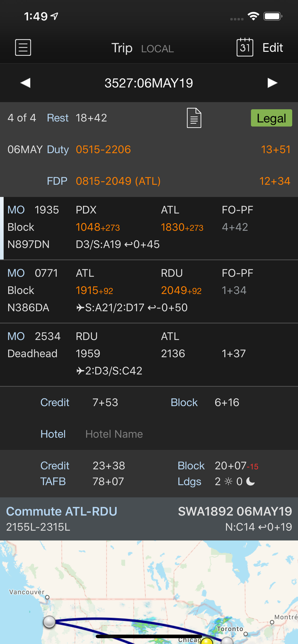The image size is (298, 644).
Task: Expand flight 1935 PDX to ATL row
Action: click(x=149, y=228)
